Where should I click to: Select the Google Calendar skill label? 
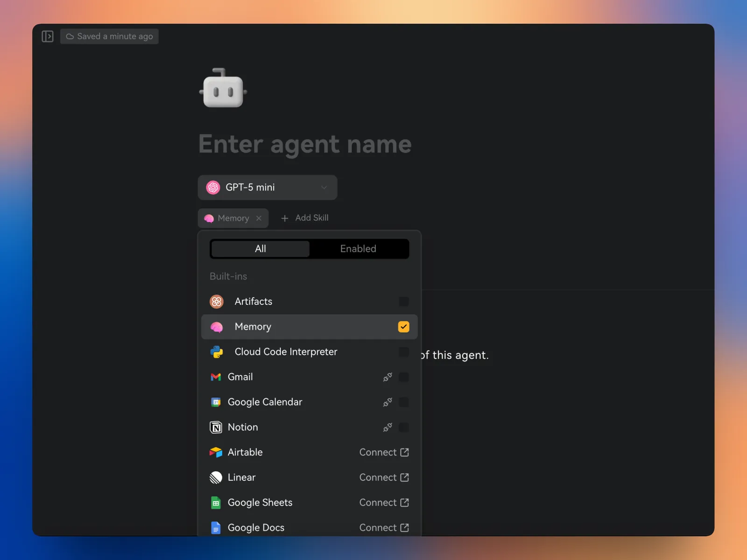[265, 402]
